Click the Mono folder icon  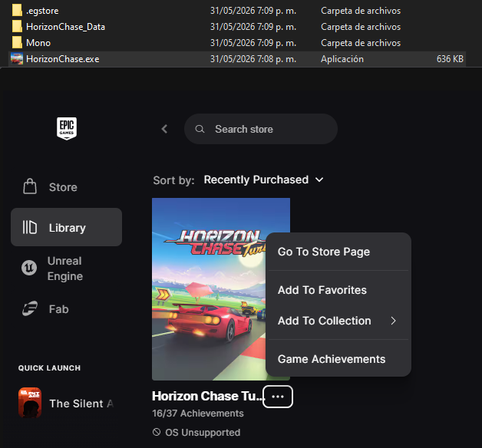[17, 42]
